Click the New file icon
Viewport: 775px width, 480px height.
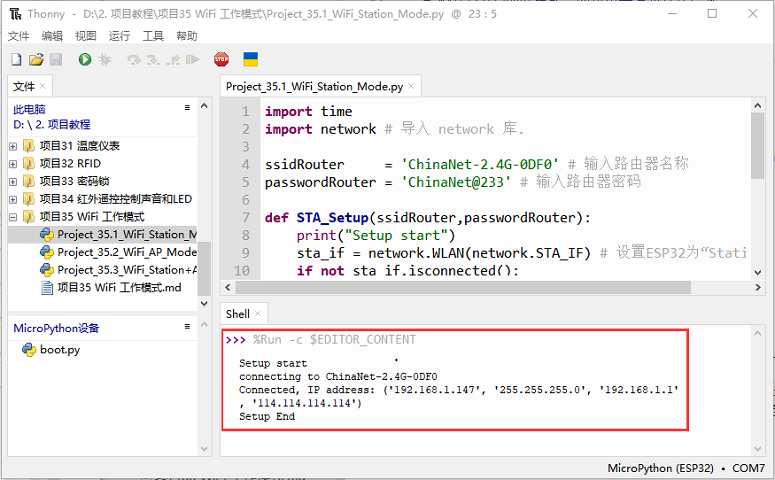pos(15,60)
